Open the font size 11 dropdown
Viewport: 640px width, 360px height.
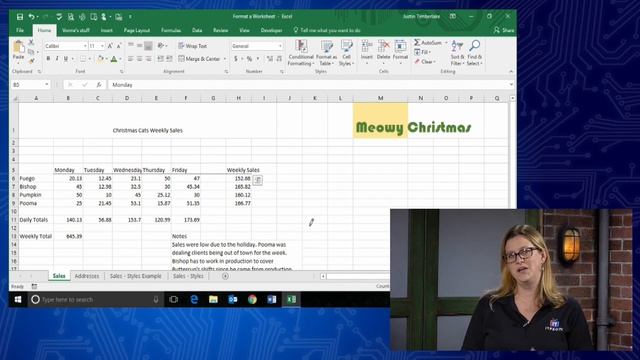point(102,46)
